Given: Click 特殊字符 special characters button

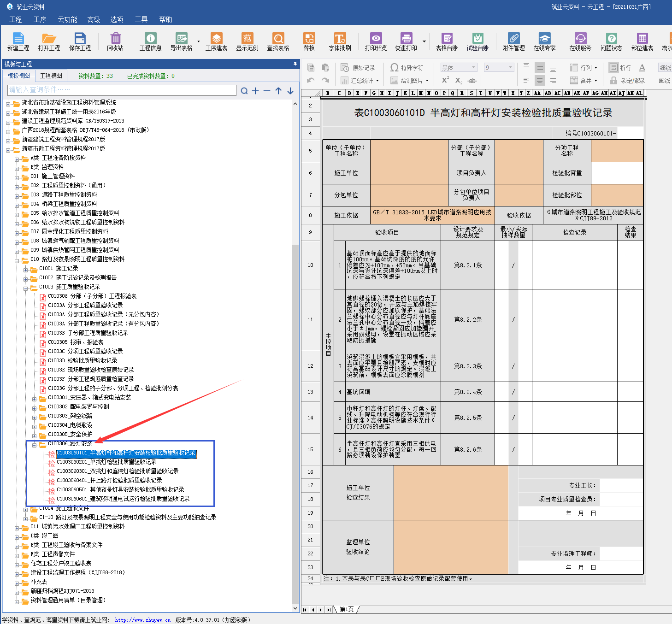Looking at the screenshot, I should point(407,68).
